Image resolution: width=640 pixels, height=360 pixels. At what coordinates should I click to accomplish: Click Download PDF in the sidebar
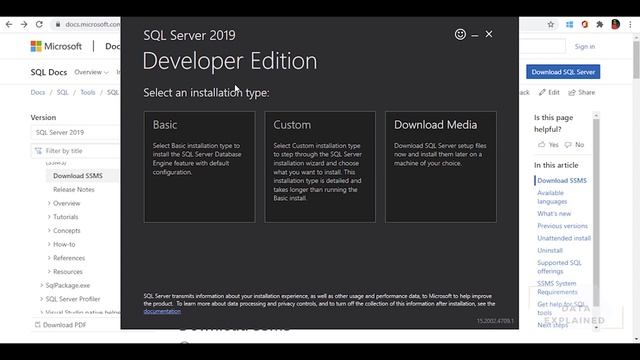coord(60,325)
